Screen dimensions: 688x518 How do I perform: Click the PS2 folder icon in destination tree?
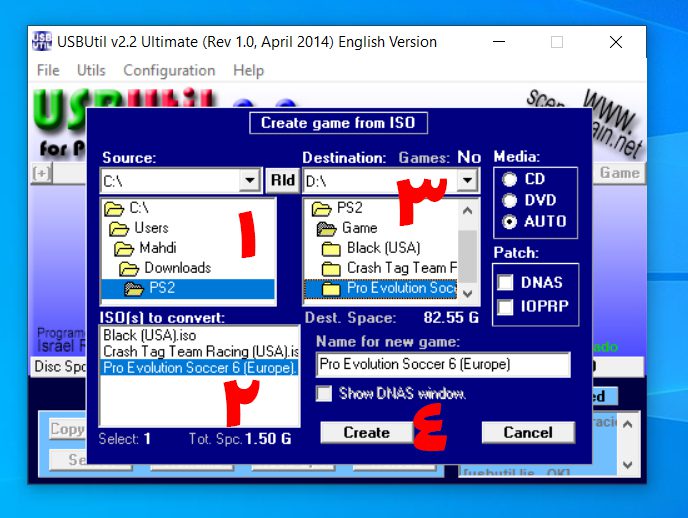tap(321, 209)
